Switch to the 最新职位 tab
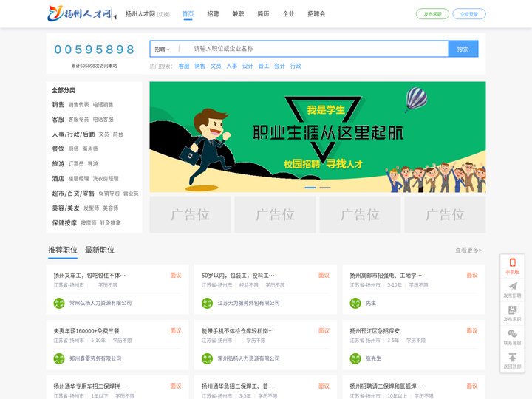The width and height of the screenshot is (532, 399). click(x=100, y=250)
